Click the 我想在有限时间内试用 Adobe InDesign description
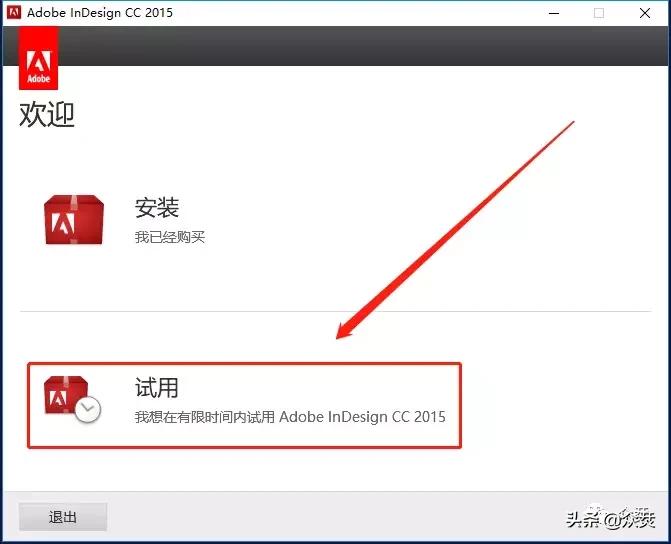Image resolution: width=671 pixels, height=544 pixels. [x=290, y=416]
